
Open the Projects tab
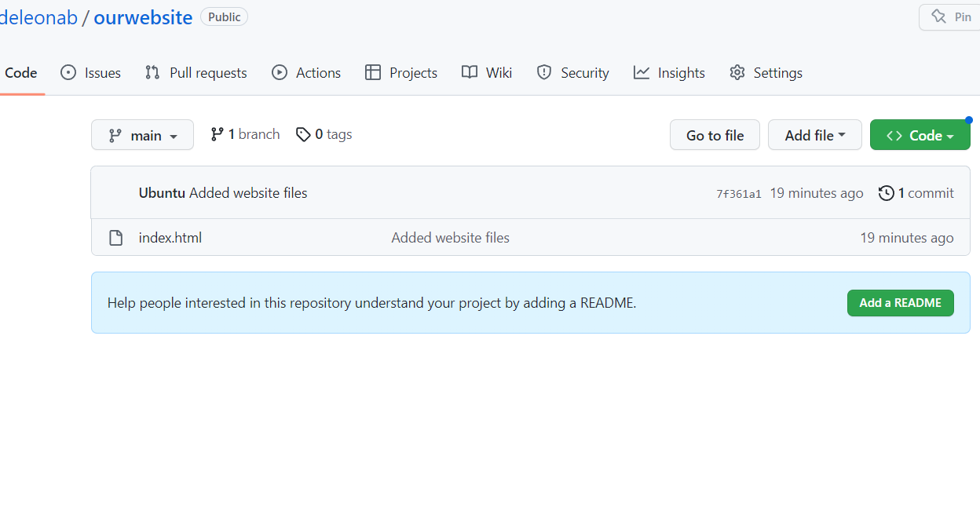click(x=401, y=73)
